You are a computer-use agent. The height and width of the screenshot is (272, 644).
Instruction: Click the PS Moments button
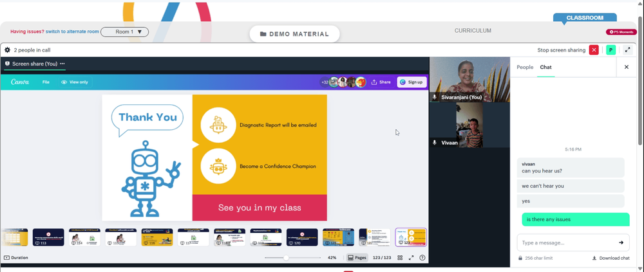click(x=621, y=32)
